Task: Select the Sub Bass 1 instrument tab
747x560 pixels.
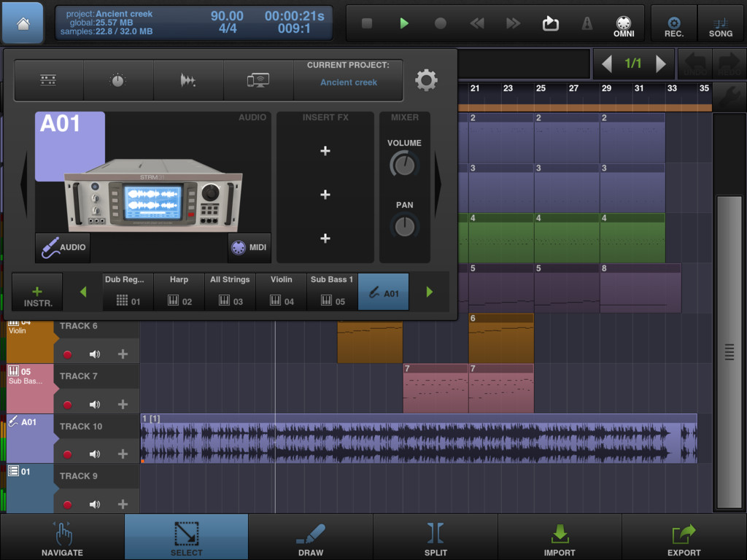Action: (332, 292)
